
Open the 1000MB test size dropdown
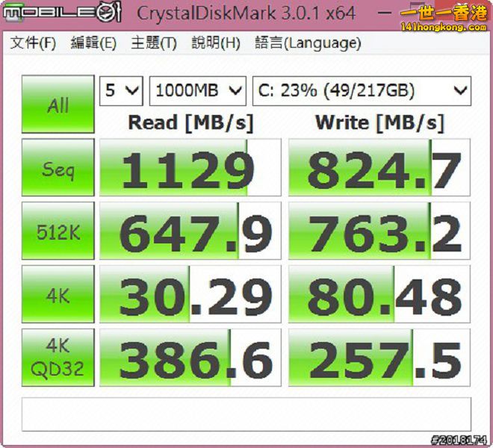198,91
